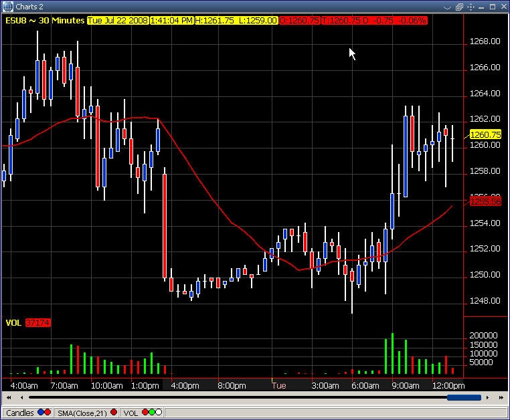Click the blue time scrollbar thumb

pyautogui.click(x=463, y=397)
